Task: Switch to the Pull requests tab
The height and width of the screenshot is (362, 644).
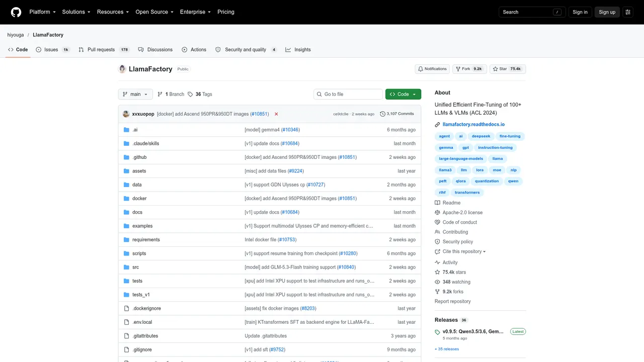Action: [x=104, y=50]
